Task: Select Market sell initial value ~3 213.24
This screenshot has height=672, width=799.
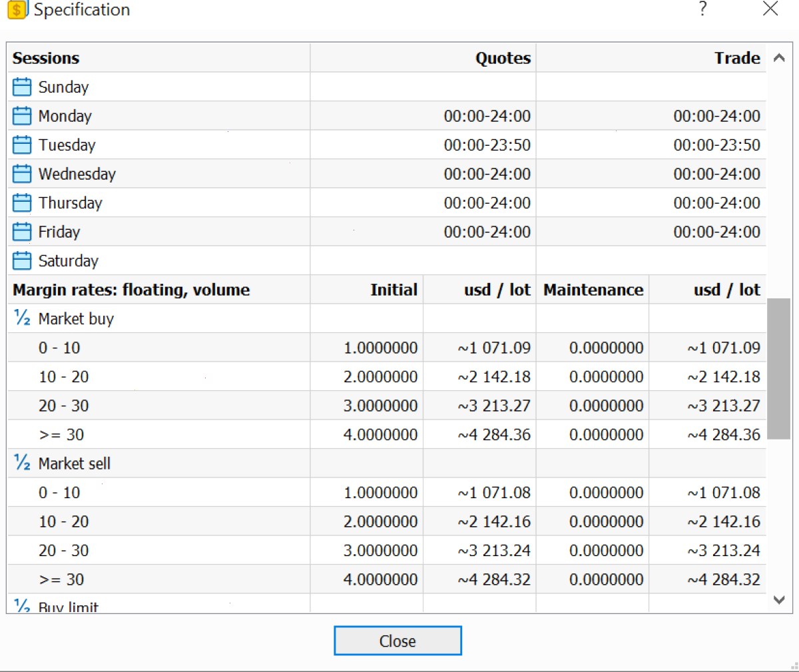Action: 494,551
